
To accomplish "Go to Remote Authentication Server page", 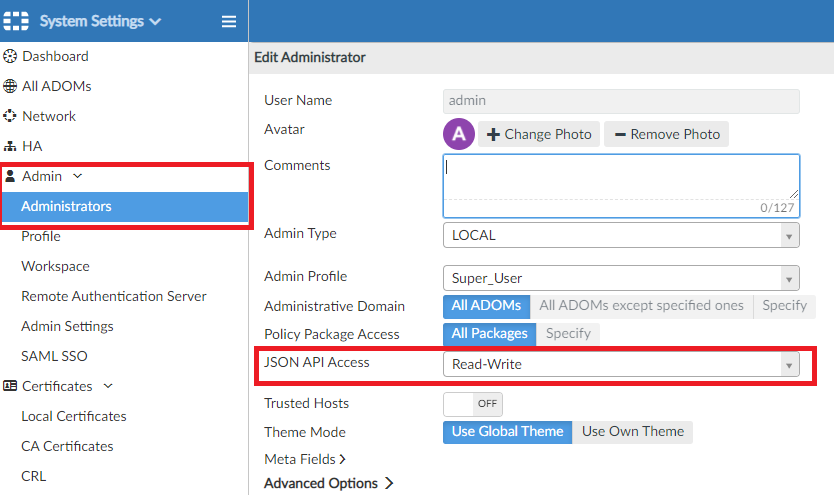I will click(x=114, y=296).
